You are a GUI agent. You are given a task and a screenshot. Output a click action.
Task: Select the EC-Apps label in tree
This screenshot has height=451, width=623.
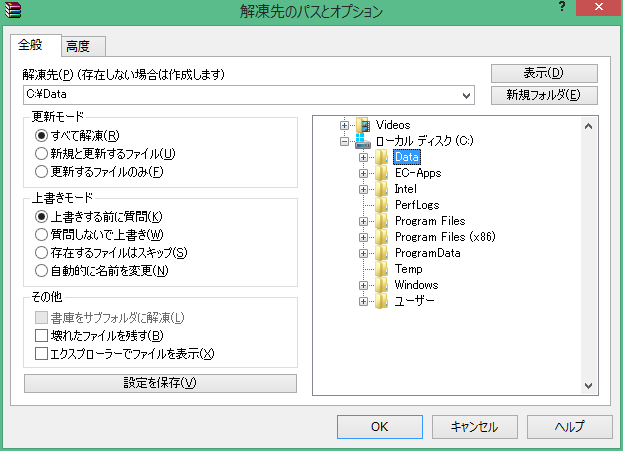[x=418, y=173]
